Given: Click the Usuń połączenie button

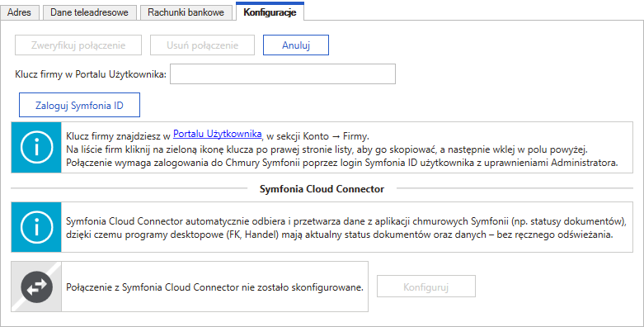Looking at the screenshot, I should [203, 45].
